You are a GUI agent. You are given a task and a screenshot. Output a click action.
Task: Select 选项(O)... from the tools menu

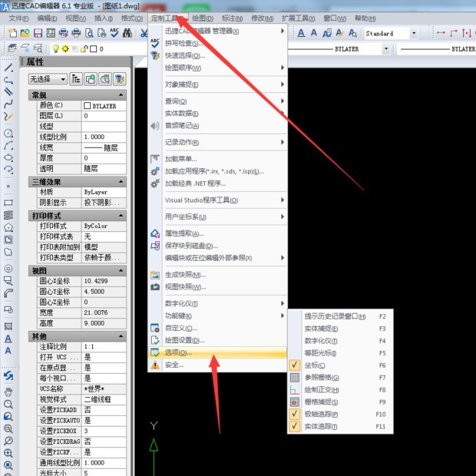point(179,352)
